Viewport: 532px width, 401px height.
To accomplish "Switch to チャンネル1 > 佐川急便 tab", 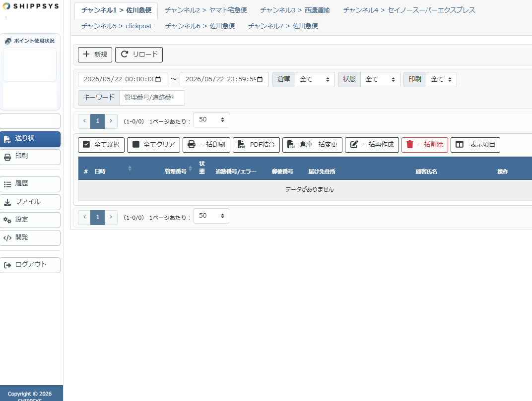I will (x=116, y=10).
